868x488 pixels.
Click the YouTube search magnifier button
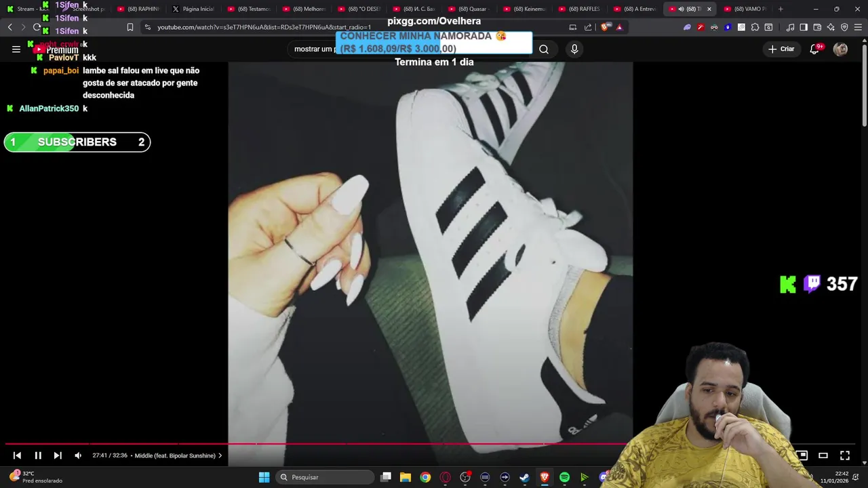pos(544,49)
